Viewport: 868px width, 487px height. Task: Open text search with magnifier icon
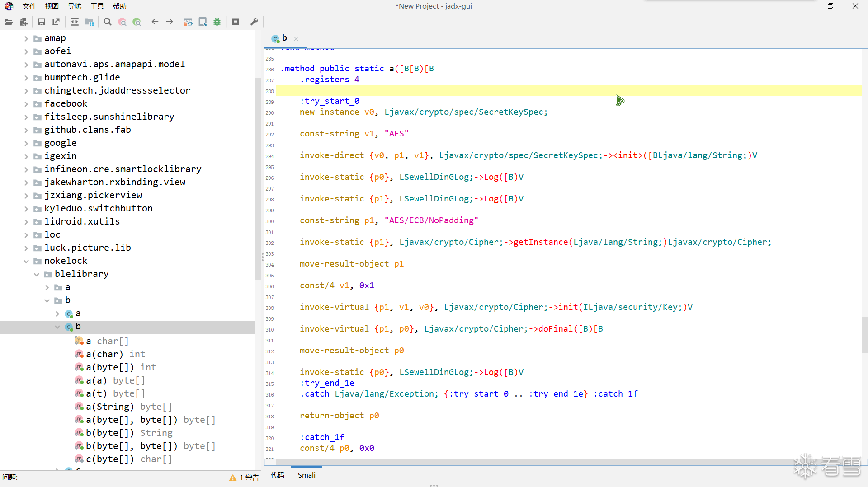(x=108, y=22)
